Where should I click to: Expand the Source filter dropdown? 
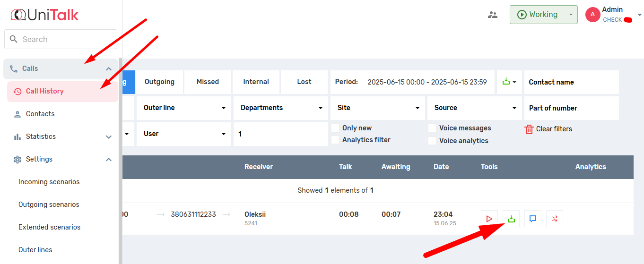pyautogui.click(x=474, y=108)
